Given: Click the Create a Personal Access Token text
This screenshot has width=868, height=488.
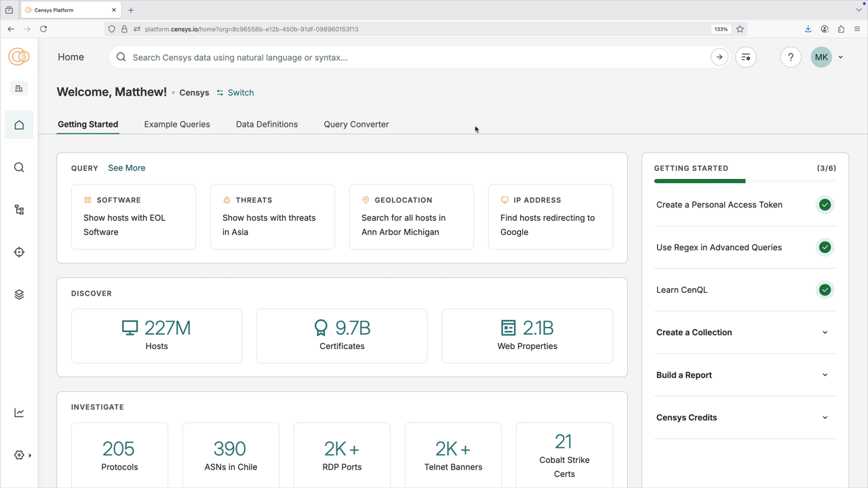Looking at the screenshot, I should (x=719, y=205).
